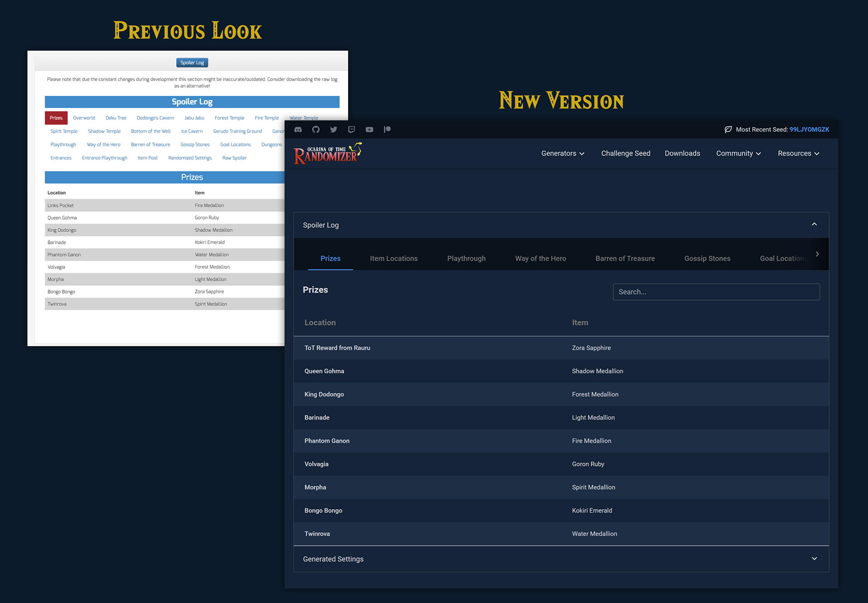
Task: Click the Prizes search field
Action: pos(716,292)
